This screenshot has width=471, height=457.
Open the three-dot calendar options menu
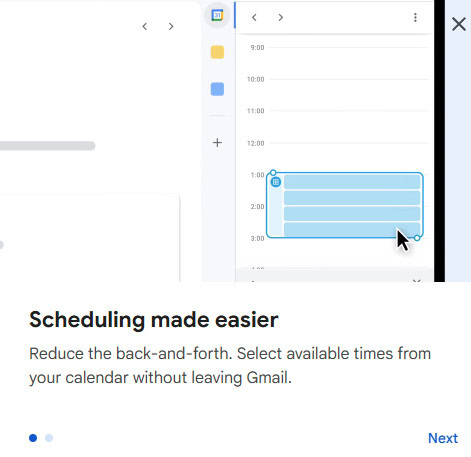click(x=415, y=17)
